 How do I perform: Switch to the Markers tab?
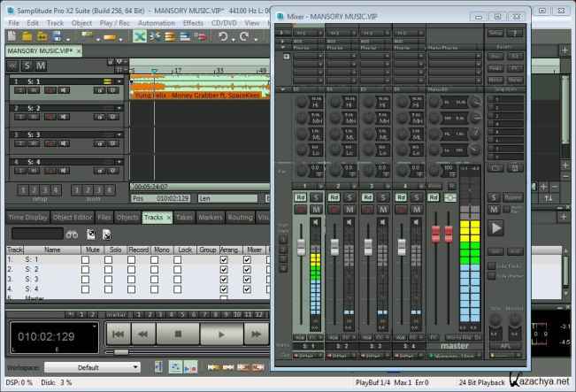[x=210, y=217]
